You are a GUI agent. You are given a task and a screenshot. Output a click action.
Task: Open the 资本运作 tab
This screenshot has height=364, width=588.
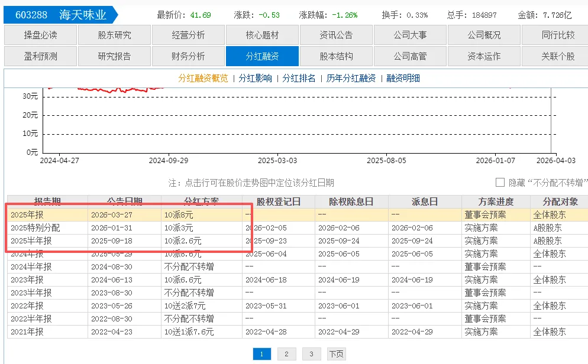484,56
